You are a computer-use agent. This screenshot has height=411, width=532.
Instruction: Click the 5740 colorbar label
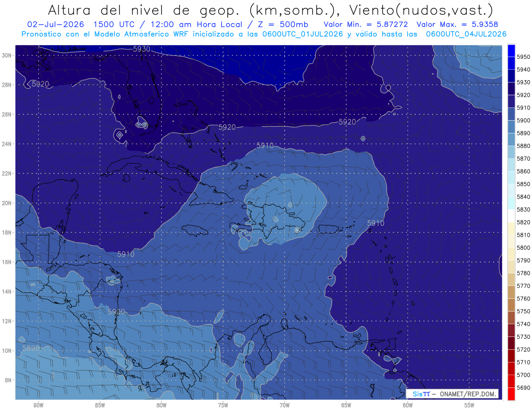click(524, 324)
